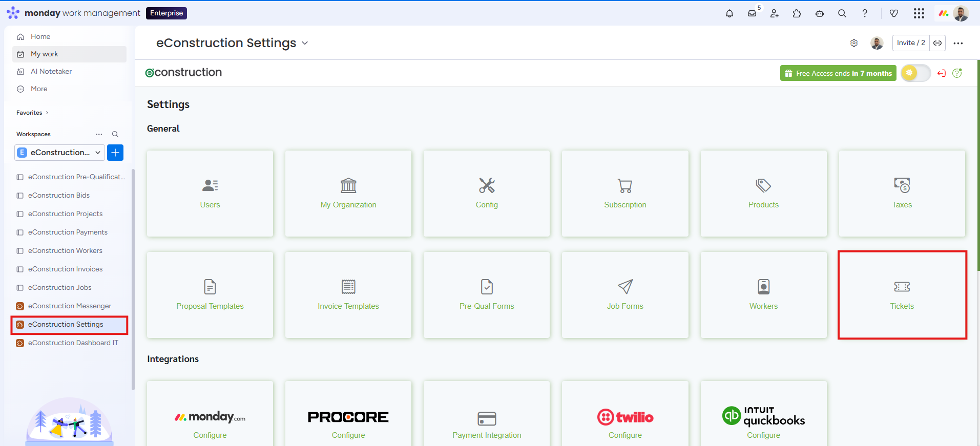Open the help question mark icon
Viewport: 980px width, 446px height.
(865, 13)
